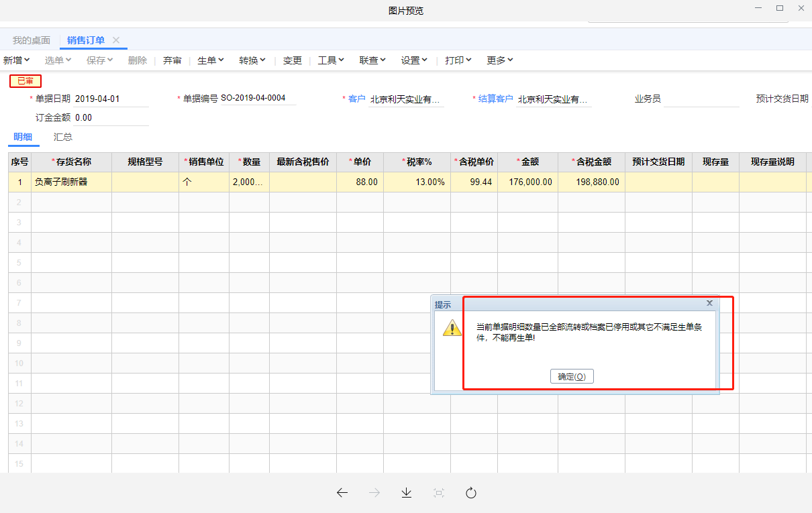Click the amount cell 176,000.00

tap(527, 182)
